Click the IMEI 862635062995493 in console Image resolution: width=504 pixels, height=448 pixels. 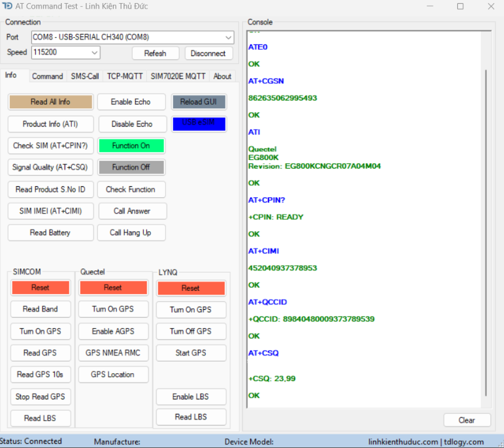(x=282, y=98)
